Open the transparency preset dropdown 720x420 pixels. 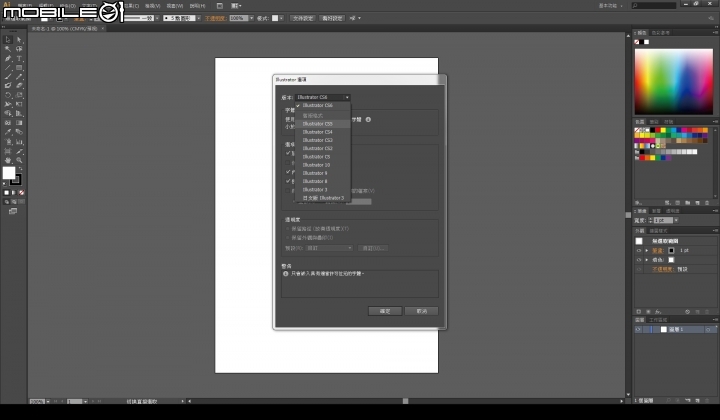329,248
